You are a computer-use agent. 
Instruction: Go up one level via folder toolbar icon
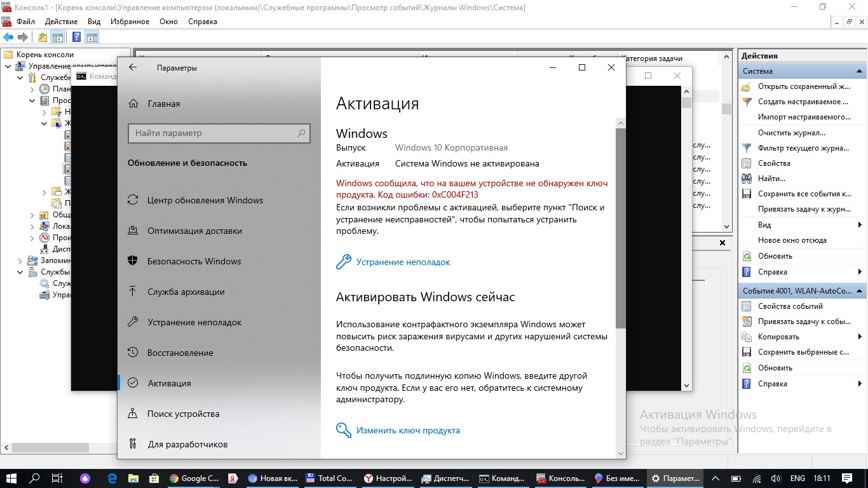(42, 37)
